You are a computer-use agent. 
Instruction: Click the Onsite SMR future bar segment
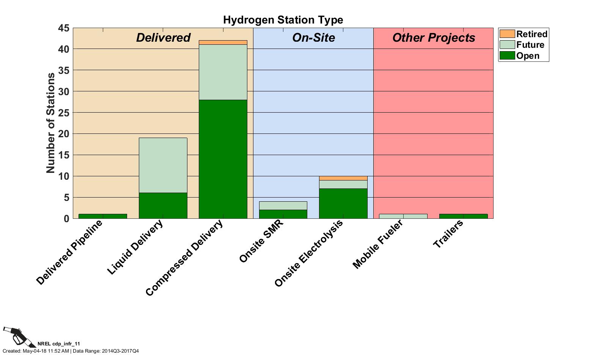click(283, 206)
